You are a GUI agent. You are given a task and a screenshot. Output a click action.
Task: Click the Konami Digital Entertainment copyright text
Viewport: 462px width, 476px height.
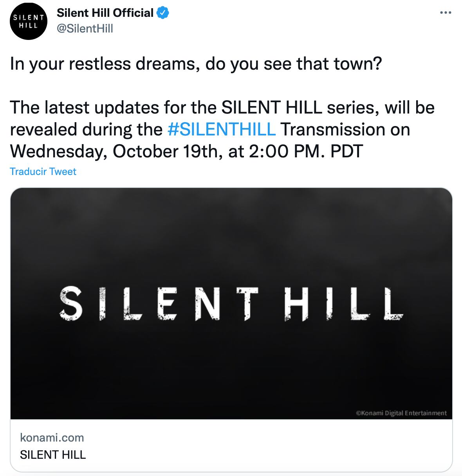[401, 413]
